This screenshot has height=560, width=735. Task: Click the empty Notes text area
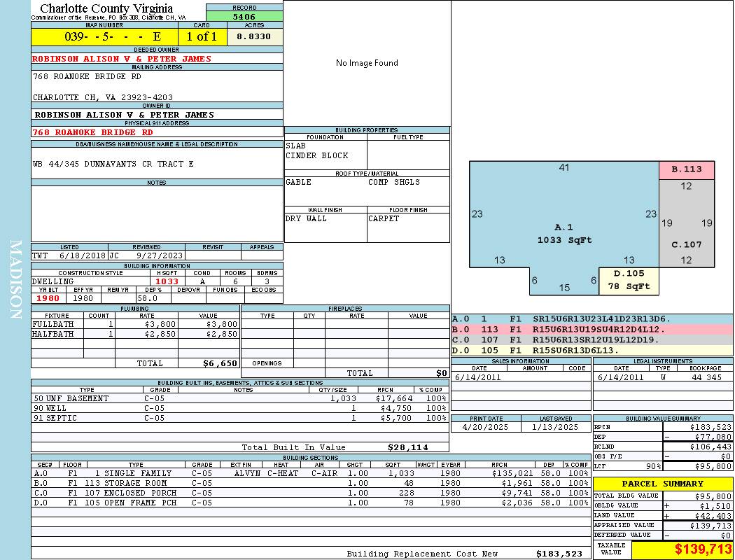point(157,213)
